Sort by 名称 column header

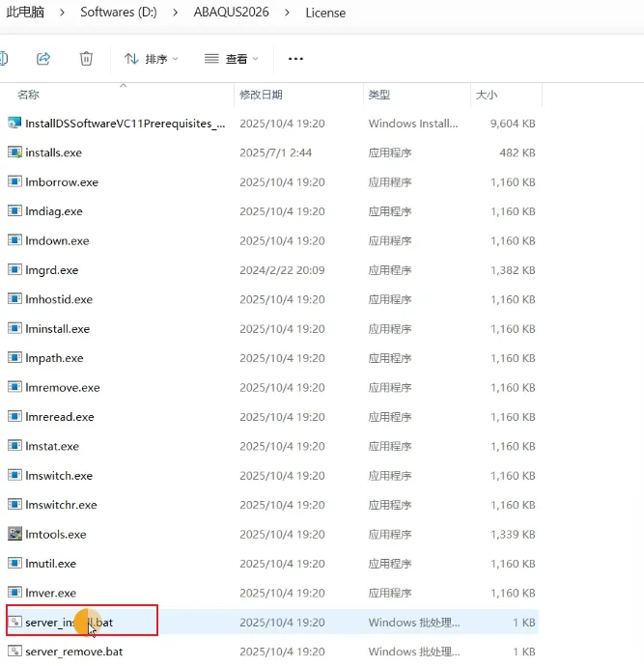coord(28,95)
